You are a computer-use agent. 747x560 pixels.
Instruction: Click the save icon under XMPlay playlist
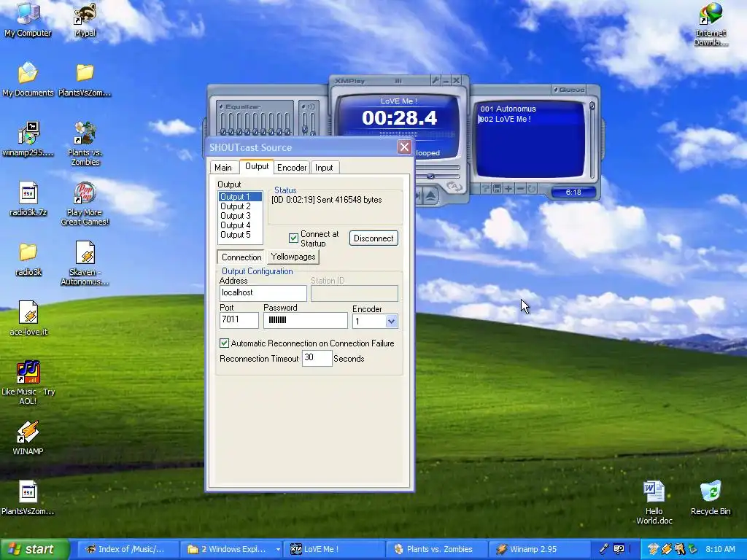point(497,189)
